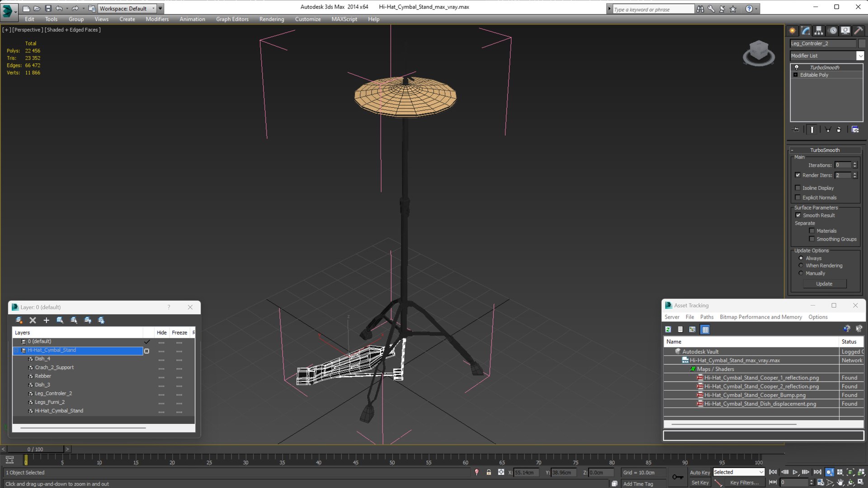
Task: Select When Rendering update option
Action: coord(801,266)
